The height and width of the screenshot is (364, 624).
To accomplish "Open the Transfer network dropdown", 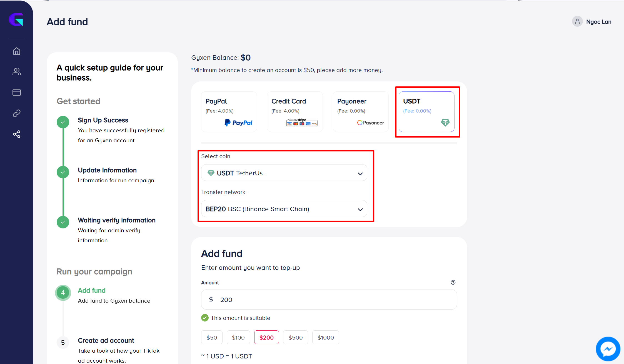I will pyautogui.click(x=284, y=209).
